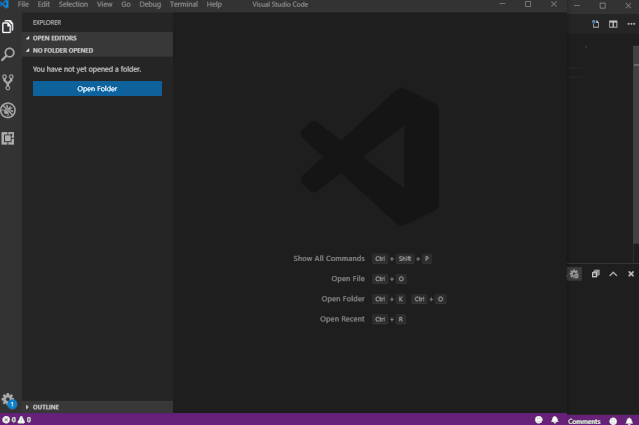The width and height of the screenshot is (639, 425).
Task: Click restore panel icon in background window
Action: [x=595, y=274]
